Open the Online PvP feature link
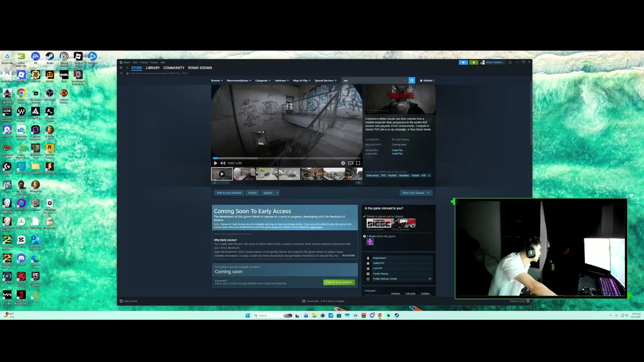 tap(378, 263)
